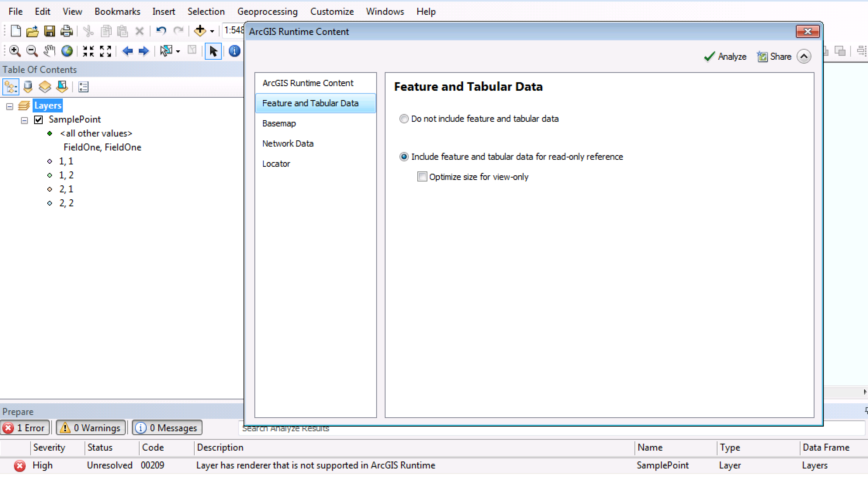Screen dimensions: 868x477
Task: Click the Clear Selected Features icon
Action: click(x=192, y=50)
